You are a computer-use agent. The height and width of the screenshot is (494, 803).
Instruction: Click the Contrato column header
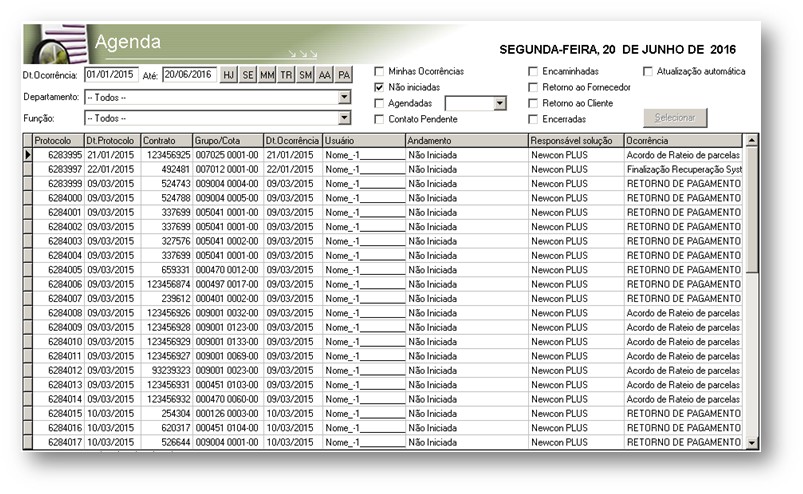click(167, 140)
